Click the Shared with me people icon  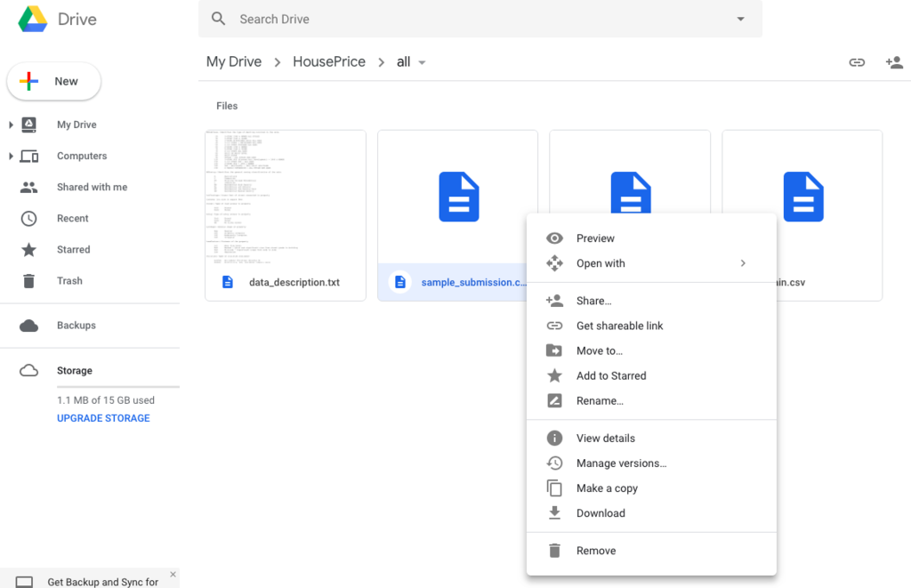click(28, 187)
